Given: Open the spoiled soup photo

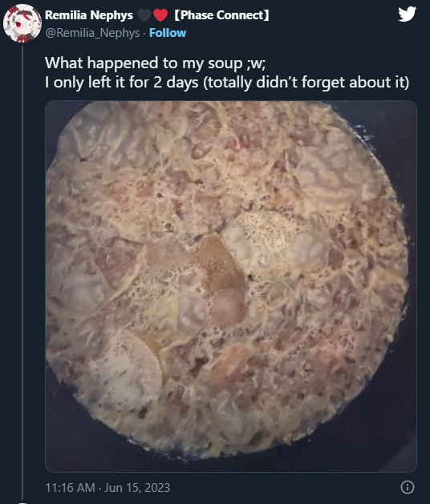Looking at the screenshot, I should [231, 286].
